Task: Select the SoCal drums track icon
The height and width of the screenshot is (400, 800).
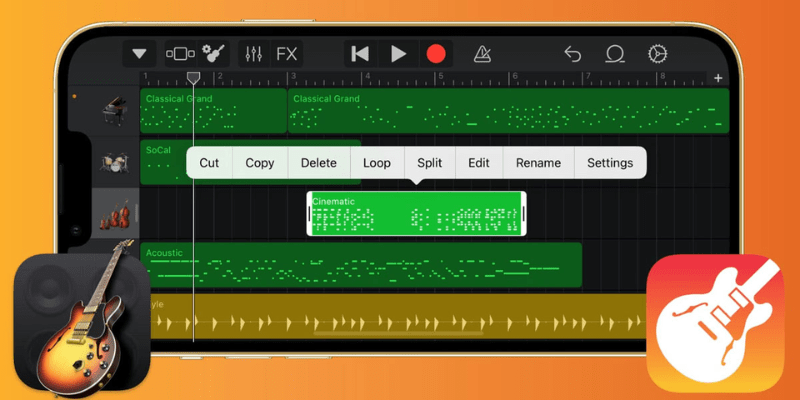Action: point(114,162)
